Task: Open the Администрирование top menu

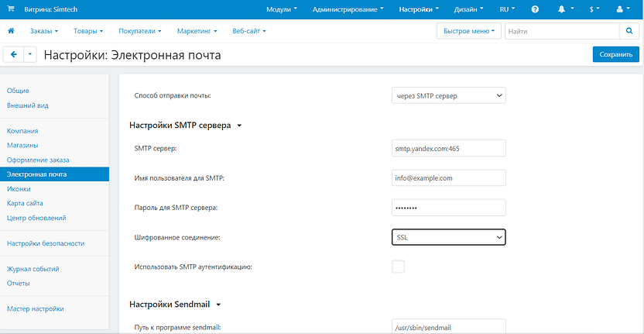Action: click(x=348, y=9)
